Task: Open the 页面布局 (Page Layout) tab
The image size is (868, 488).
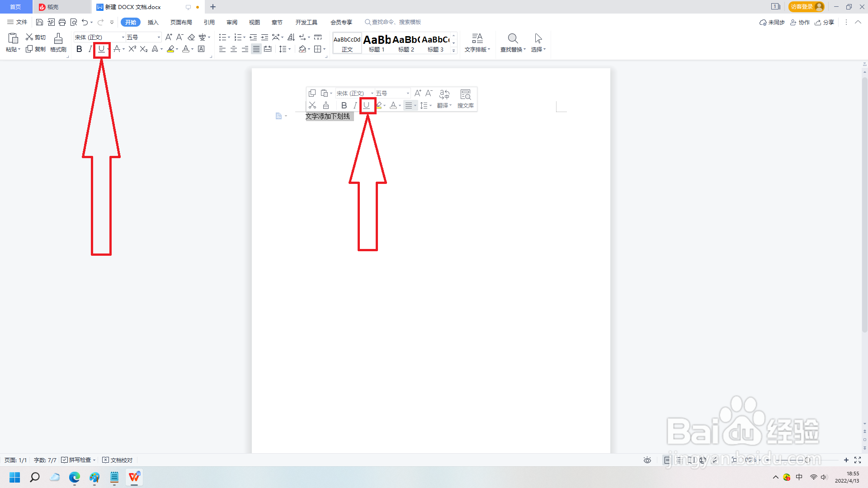Action: (181, 22)
